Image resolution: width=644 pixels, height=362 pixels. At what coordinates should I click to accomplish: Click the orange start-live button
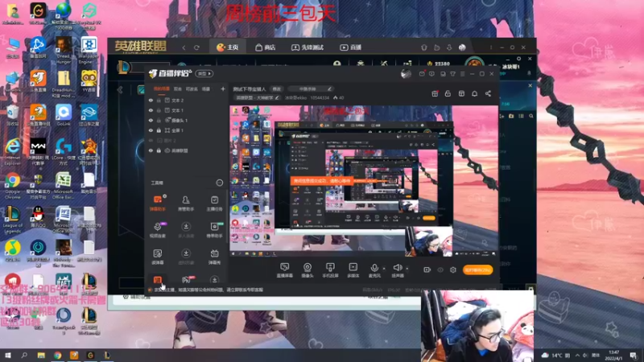tap(477, 269)
